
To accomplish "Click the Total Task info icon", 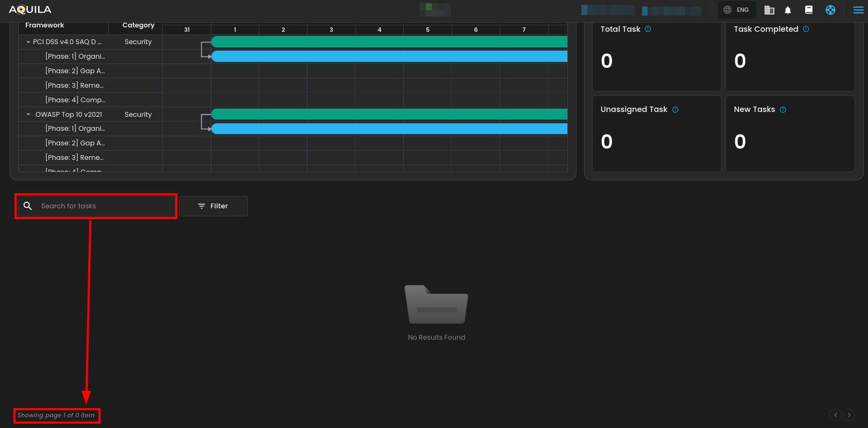I will click(x=648, y=29).
